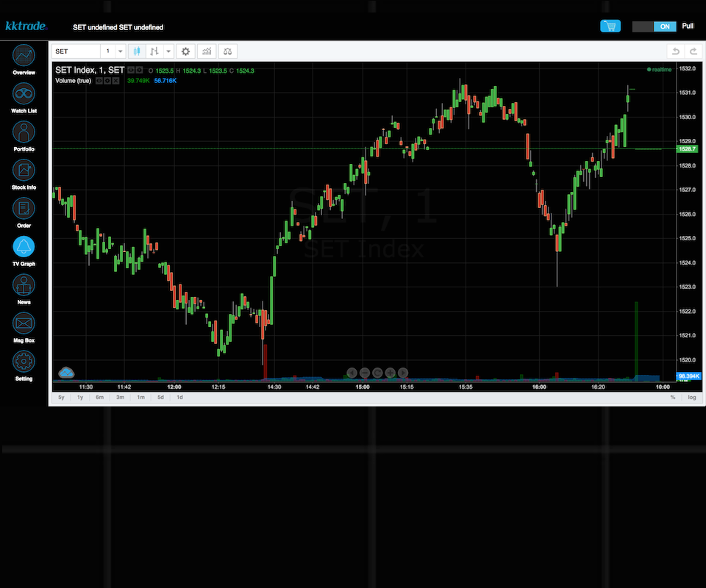Viewport: 706px width, 588px height.
Task: Click the SET Index, 1, SET title
Action: pos(90,70)
